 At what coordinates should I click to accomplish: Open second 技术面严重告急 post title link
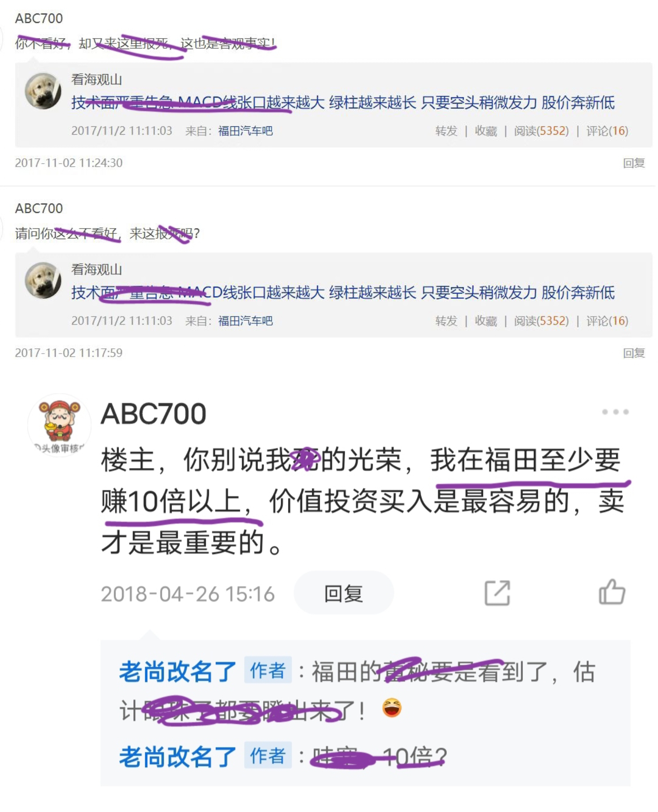coord(343,293)
